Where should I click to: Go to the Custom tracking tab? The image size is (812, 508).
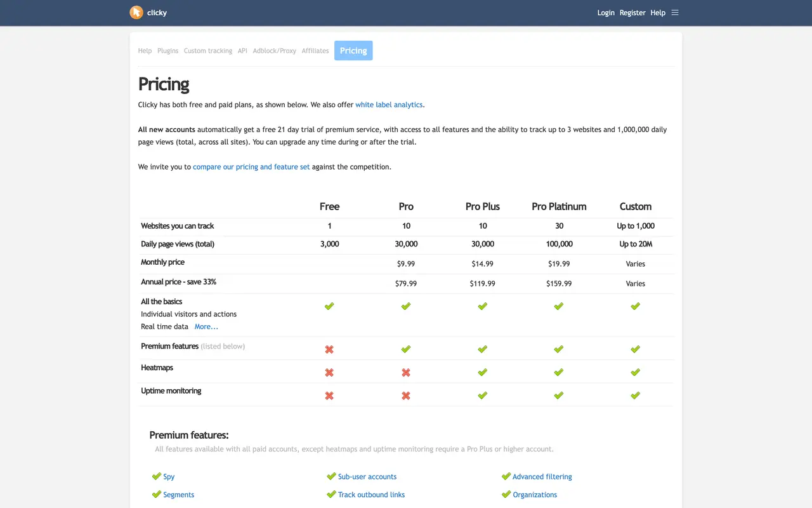pyautogui.click(x=208, y=51)
